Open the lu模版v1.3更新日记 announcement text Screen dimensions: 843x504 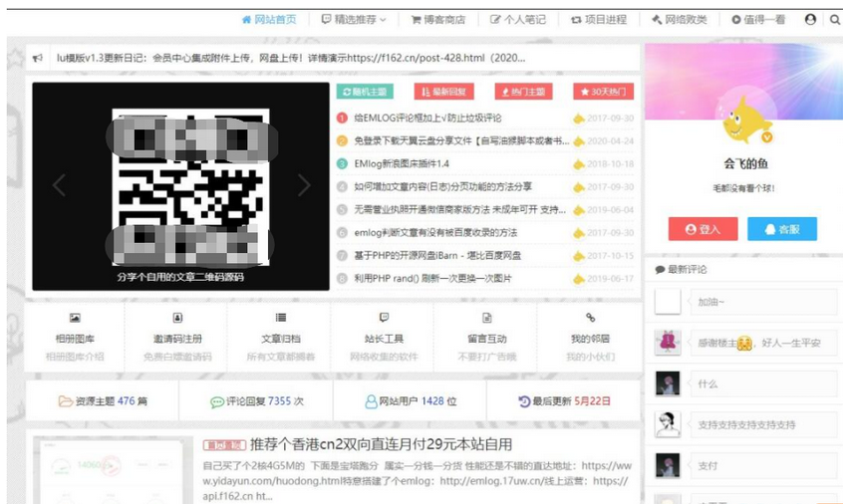[x=291, y=58]
